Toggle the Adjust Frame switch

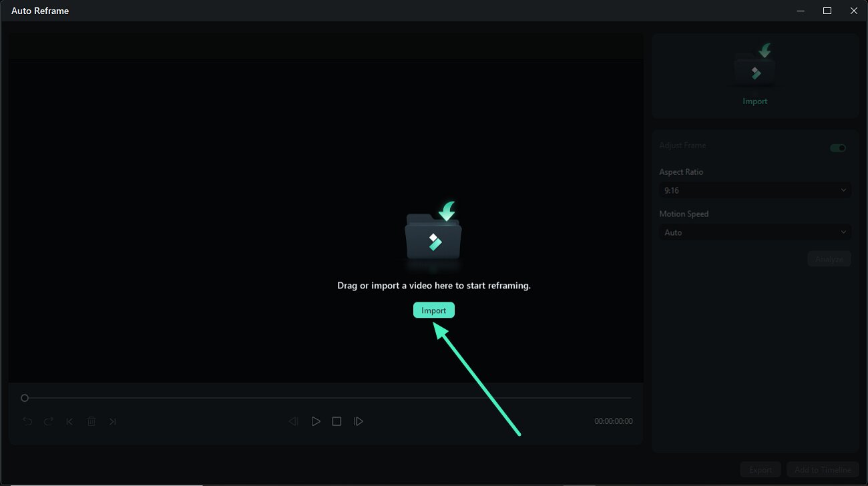coord(838,148)
